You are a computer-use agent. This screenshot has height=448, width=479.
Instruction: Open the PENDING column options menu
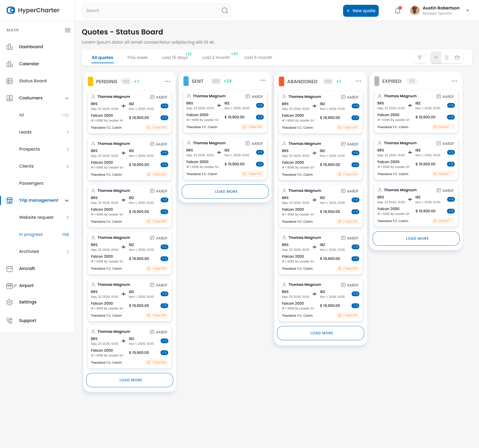pos(167,81)
